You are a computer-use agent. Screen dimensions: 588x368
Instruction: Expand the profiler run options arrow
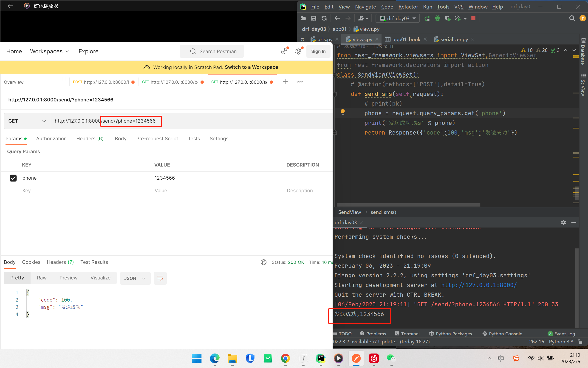[465, 18]
